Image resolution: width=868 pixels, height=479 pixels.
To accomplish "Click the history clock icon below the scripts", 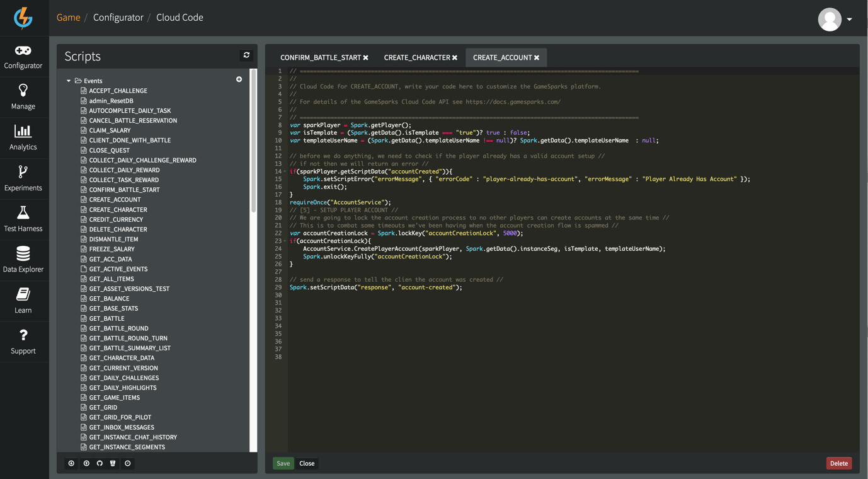I will pyautogui.click(x=127, y=463).
